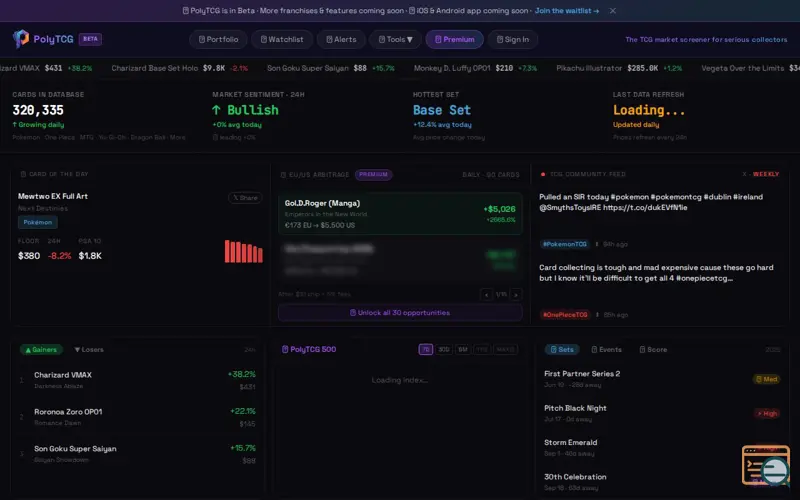Click the Mewtwo EX red price chart

pyautogui.click(x=244, y=252)
